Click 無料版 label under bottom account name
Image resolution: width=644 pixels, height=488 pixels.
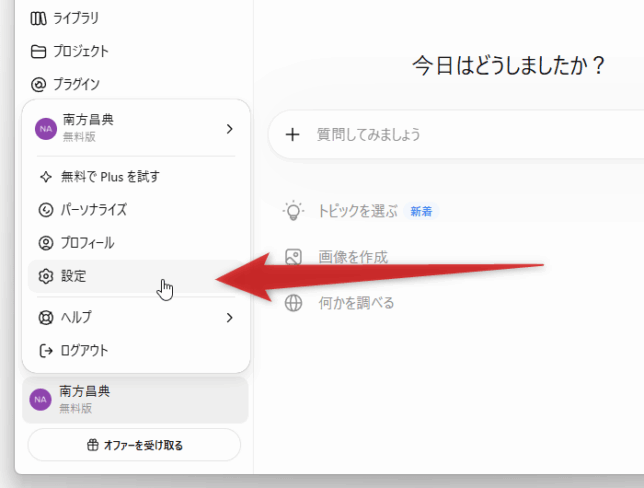(76, 408)
